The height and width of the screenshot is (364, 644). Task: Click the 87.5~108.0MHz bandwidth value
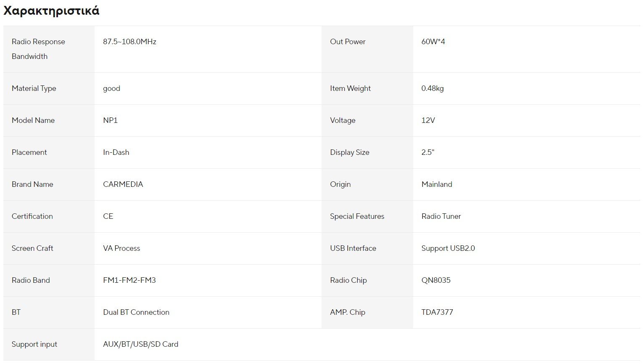click(x=129, y=42)
